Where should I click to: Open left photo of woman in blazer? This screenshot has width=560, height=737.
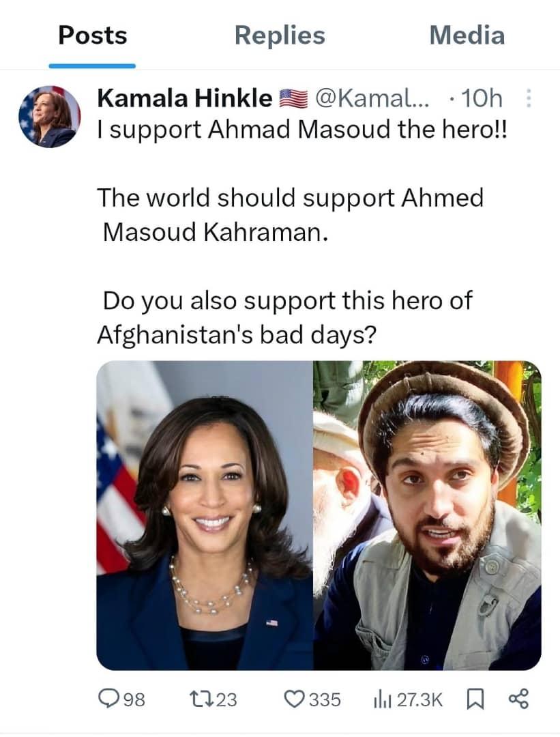[205, 515]
